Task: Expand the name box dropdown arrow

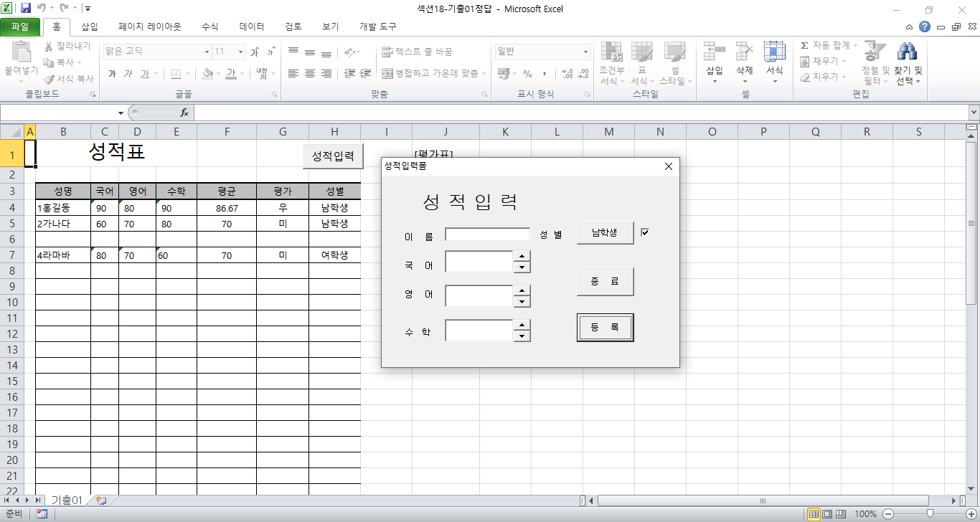Action: pos(121,113)
